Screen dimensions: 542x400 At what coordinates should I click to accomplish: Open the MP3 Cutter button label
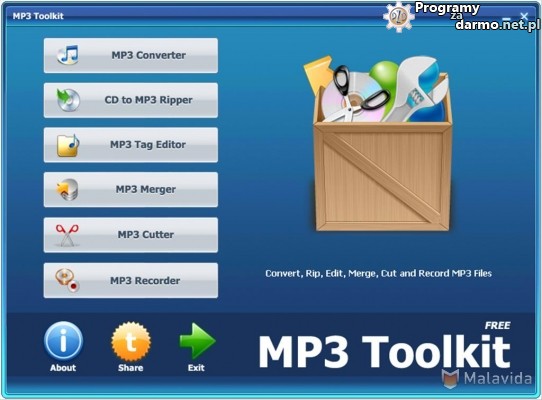[x=146, y=234]
